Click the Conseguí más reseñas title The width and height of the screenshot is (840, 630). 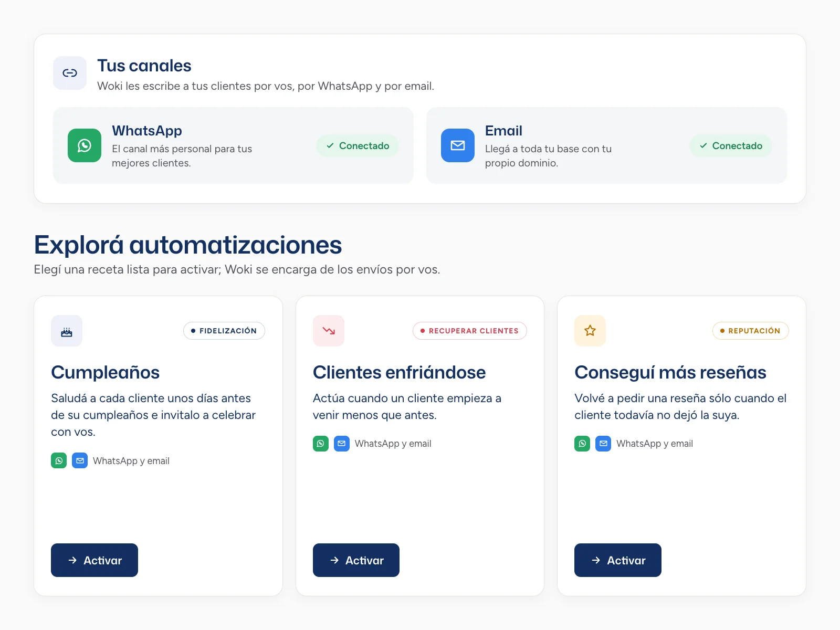670,372
